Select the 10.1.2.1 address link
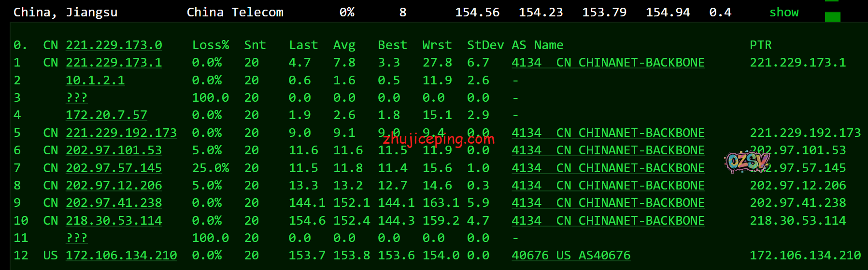 [x=95, y=81]
